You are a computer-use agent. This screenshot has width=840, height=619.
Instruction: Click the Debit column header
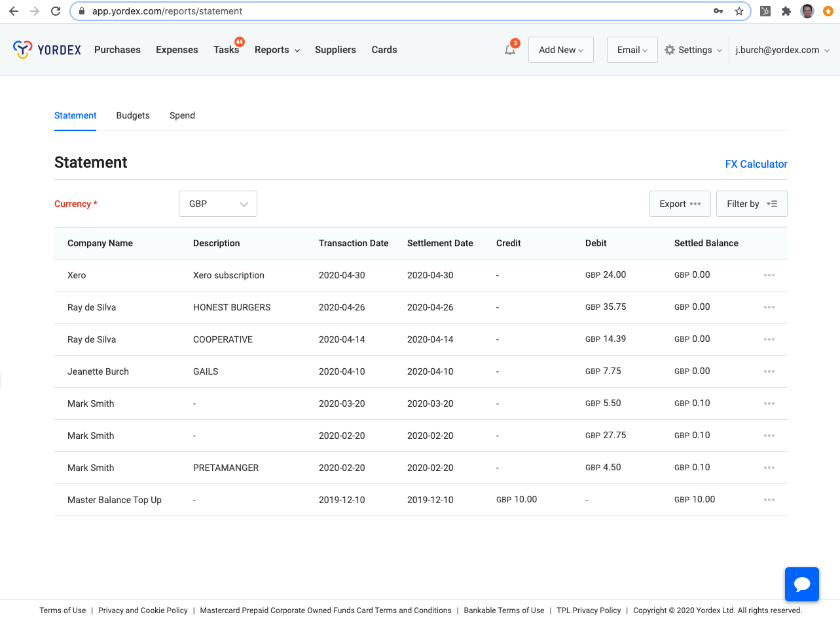pos(596,243)
